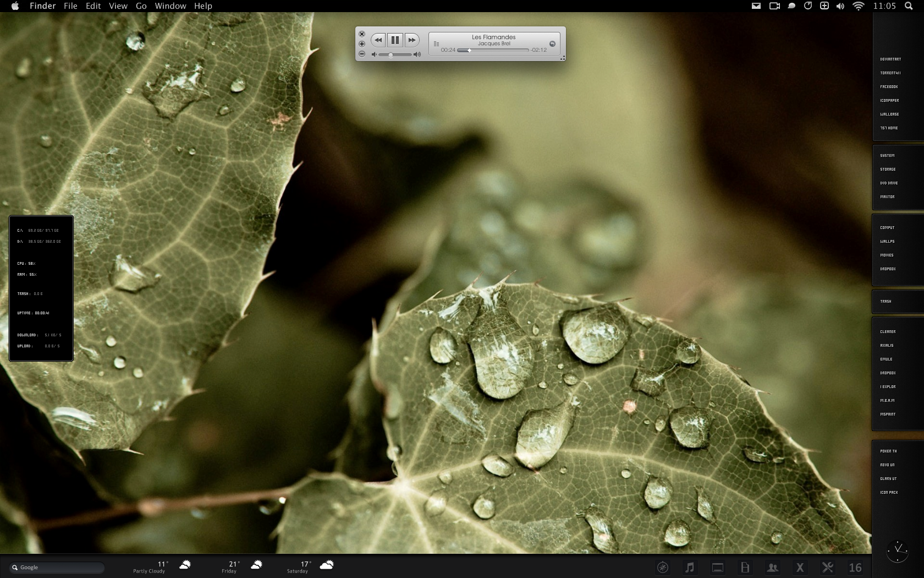Open the MOVIES folder shortcut
Screen dimensions: 924x578
click(887, 255)
